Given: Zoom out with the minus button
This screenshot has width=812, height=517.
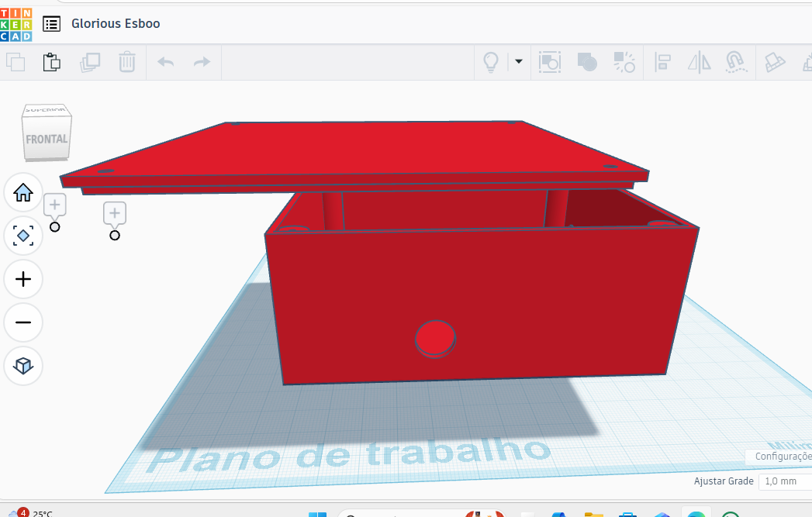Looking at the screenshot, I should pos(23,322).
